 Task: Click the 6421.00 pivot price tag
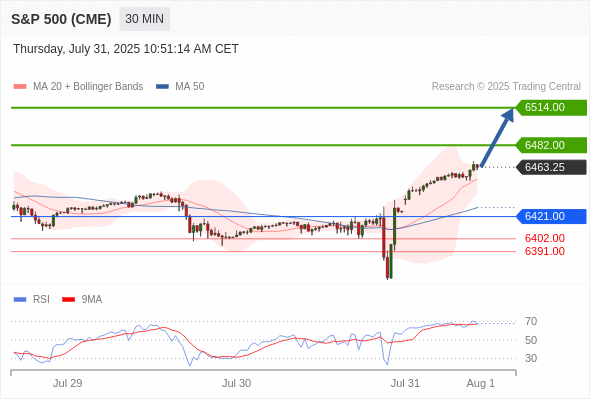tap(550, 216)
